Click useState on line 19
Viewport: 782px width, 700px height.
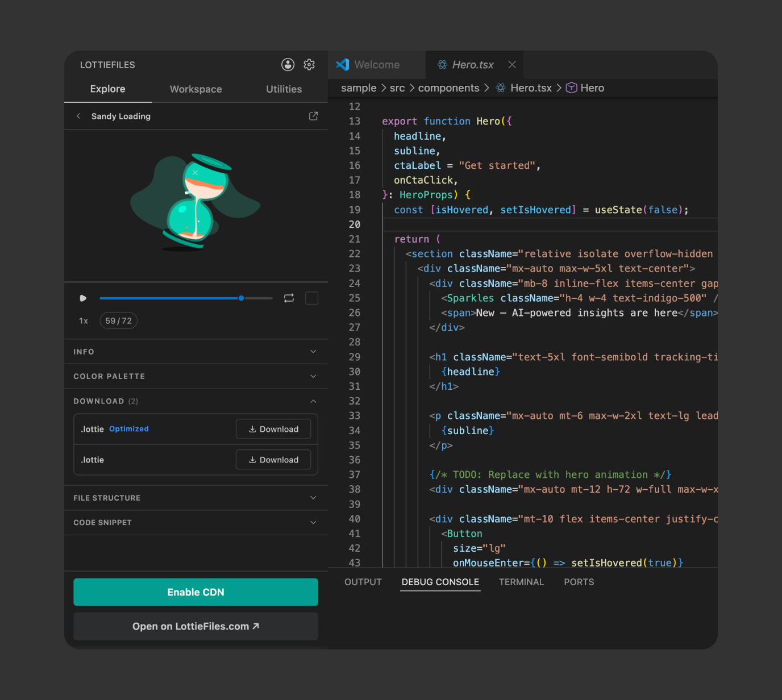click(618, 210)
